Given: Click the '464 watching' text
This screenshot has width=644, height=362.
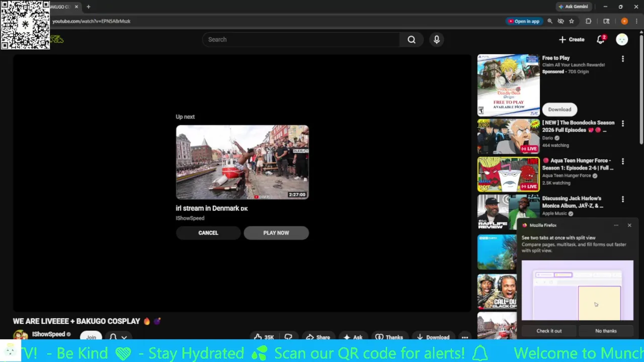Looking at the screenshot, I should 555,145.
